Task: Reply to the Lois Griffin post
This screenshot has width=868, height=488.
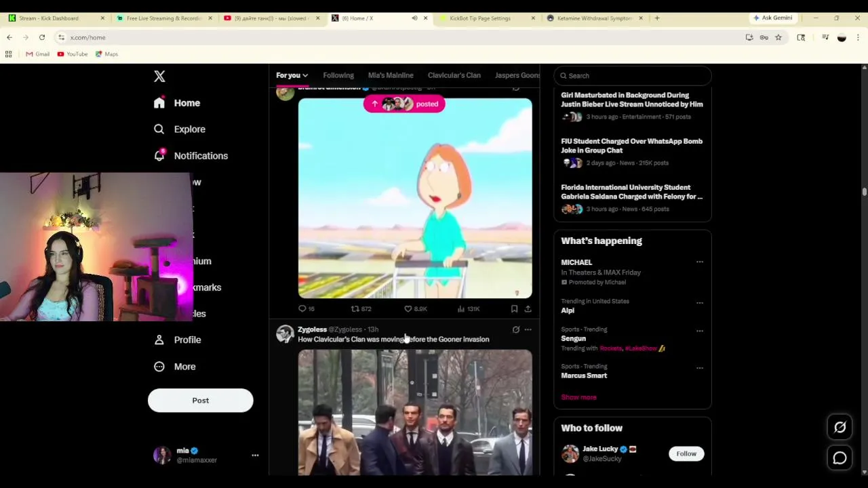Action: point(302,309)
